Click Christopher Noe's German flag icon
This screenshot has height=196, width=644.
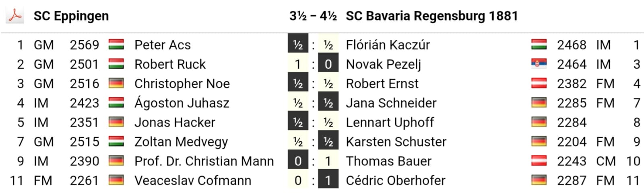(116, 83)
